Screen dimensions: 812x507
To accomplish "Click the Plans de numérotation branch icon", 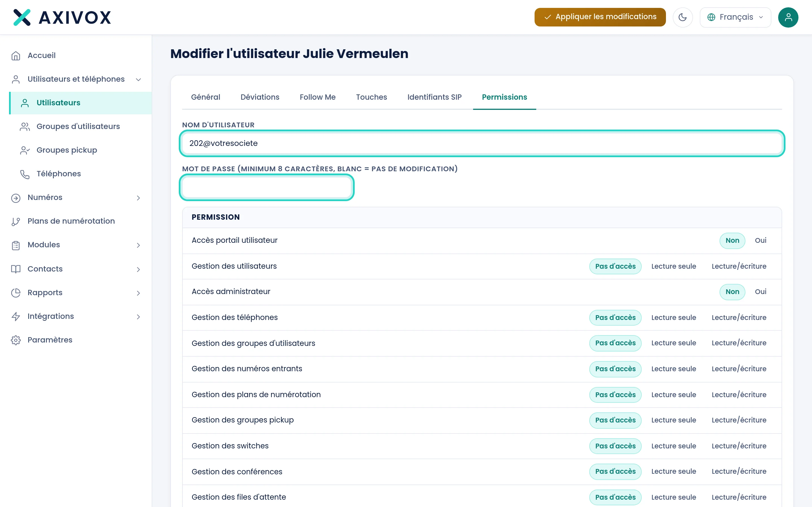I will tap(16, 221).
